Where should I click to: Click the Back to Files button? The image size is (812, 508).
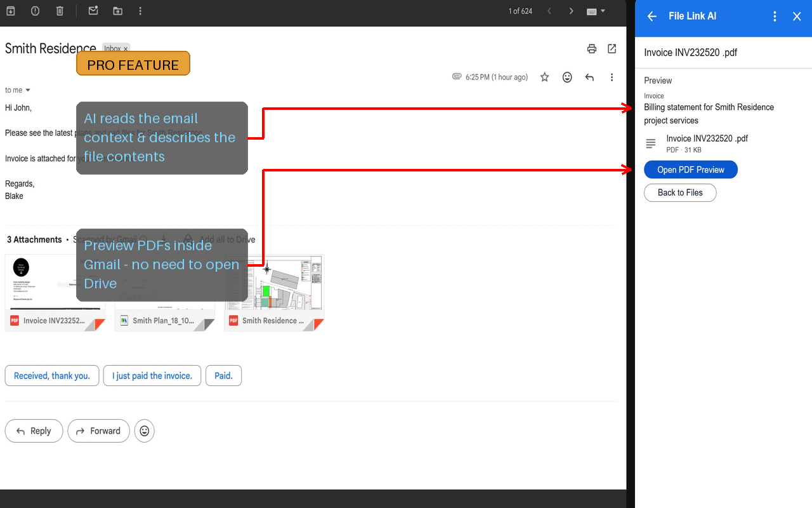[680, 193]
